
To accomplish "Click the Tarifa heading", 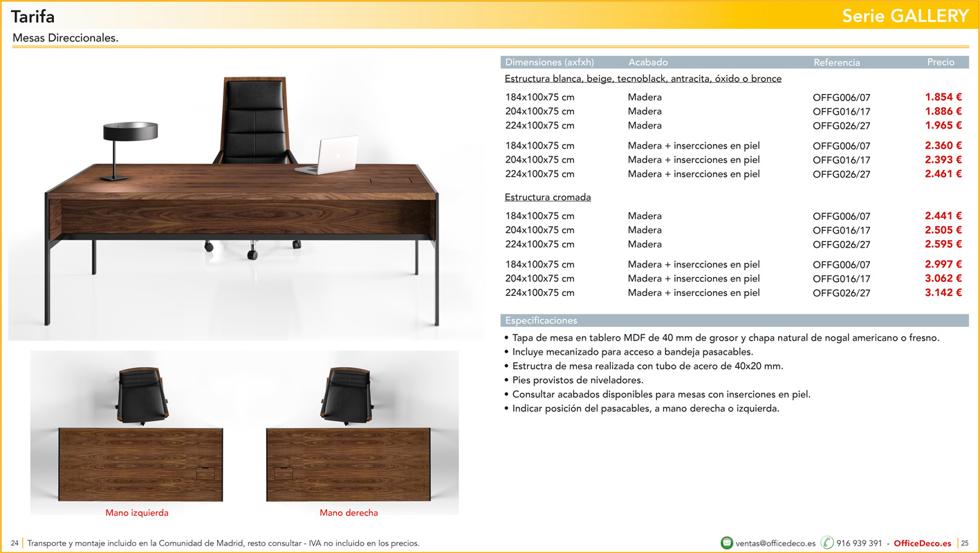I will pyautogui.click(x=33, y=17).
